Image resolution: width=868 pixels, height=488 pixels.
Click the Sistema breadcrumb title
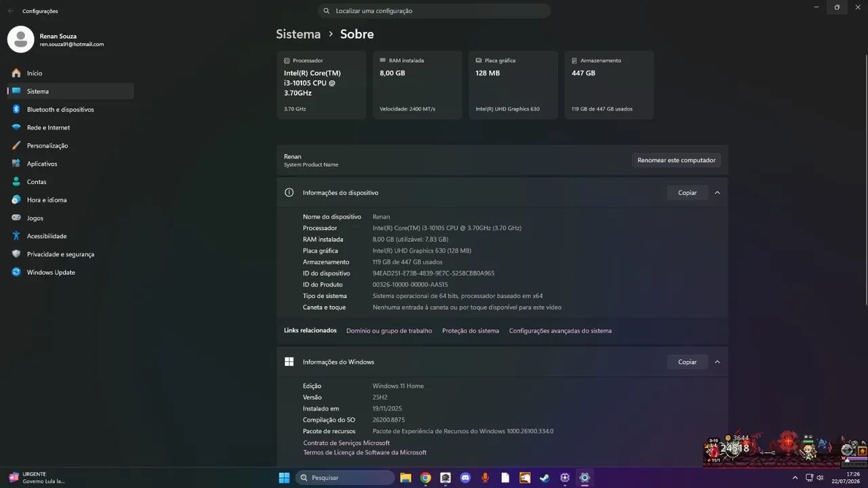[298, 34]
